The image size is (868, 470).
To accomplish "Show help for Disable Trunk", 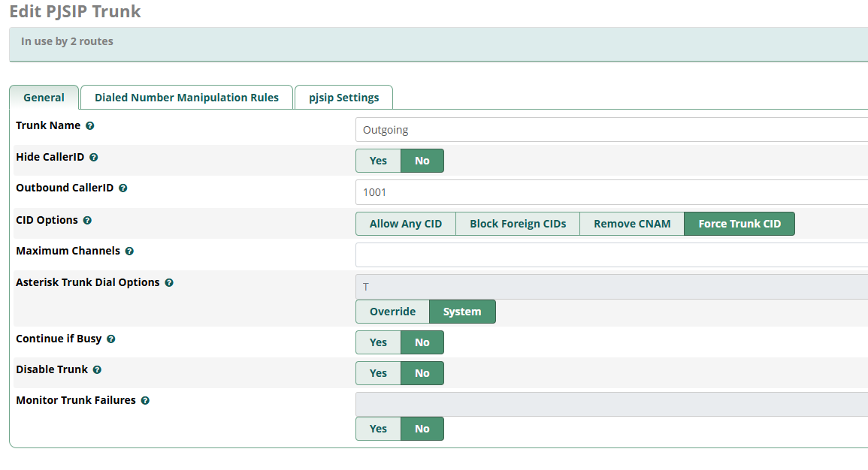I will pos(98,370).
